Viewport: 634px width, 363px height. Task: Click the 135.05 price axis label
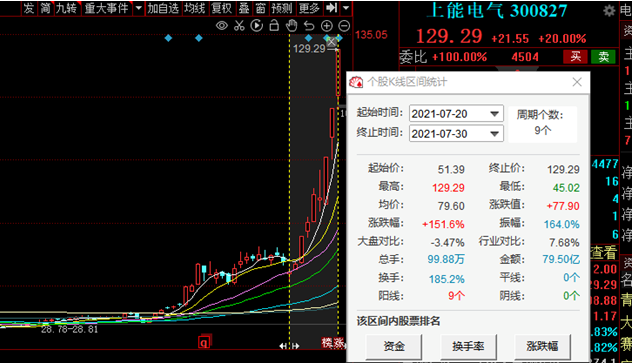[x=371, y=35]
